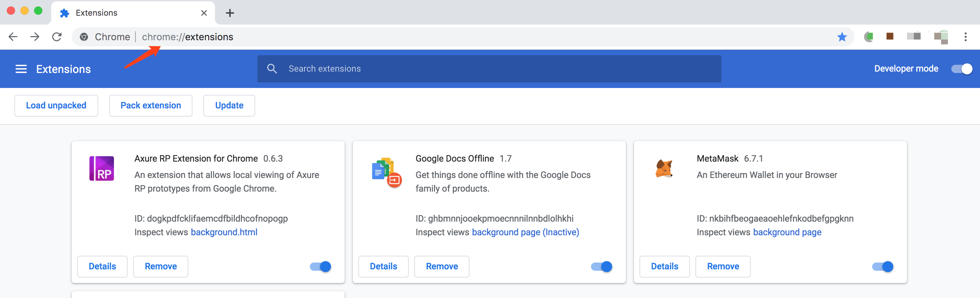This screenshot has width=980, height=298.
Task: Inspect Axure background.html view
Action: [x=224, y=232]
